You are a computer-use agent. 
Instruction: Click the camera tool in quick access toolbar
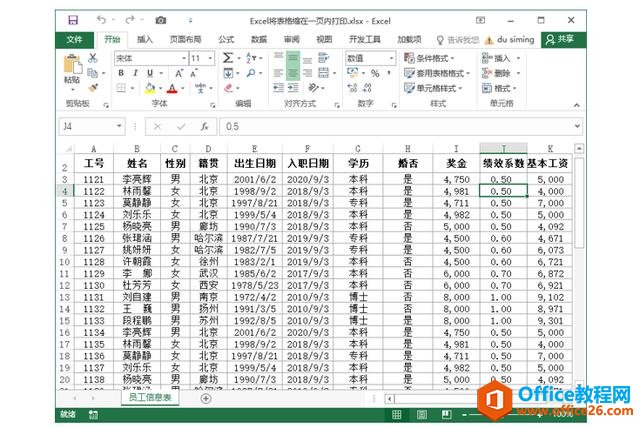coord(161,20)
